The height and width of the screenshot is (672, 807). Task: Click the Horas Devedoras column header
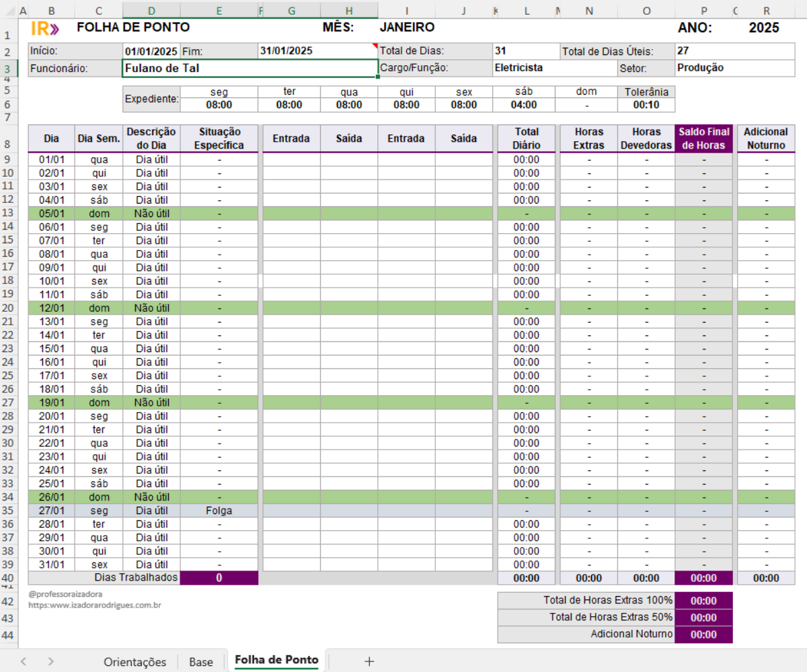pyautogui.click(x=646, y=138)
